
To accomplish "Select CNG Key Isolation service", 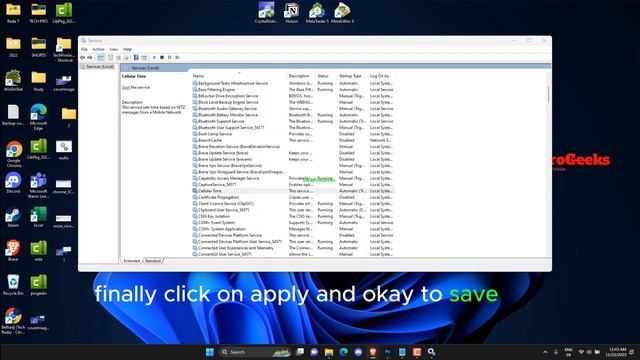I will (x=292, y=216).
